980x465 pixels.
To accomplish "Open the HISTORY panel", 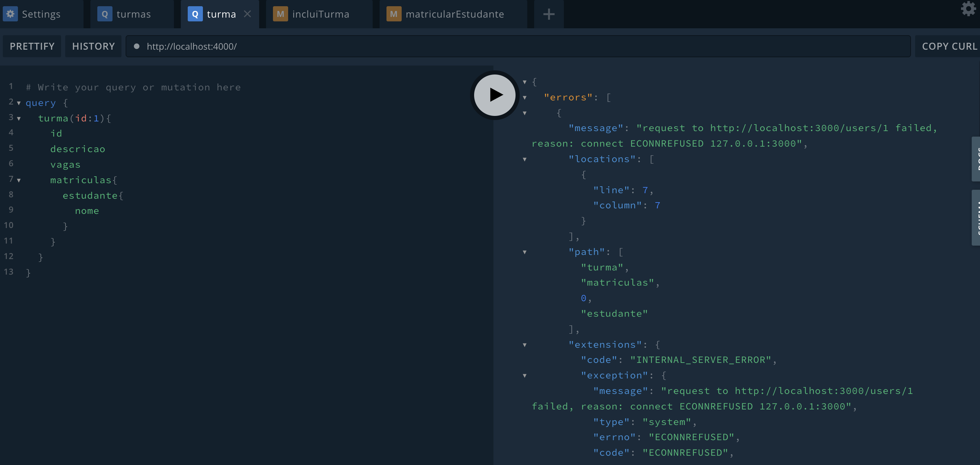I will [93, 46].
